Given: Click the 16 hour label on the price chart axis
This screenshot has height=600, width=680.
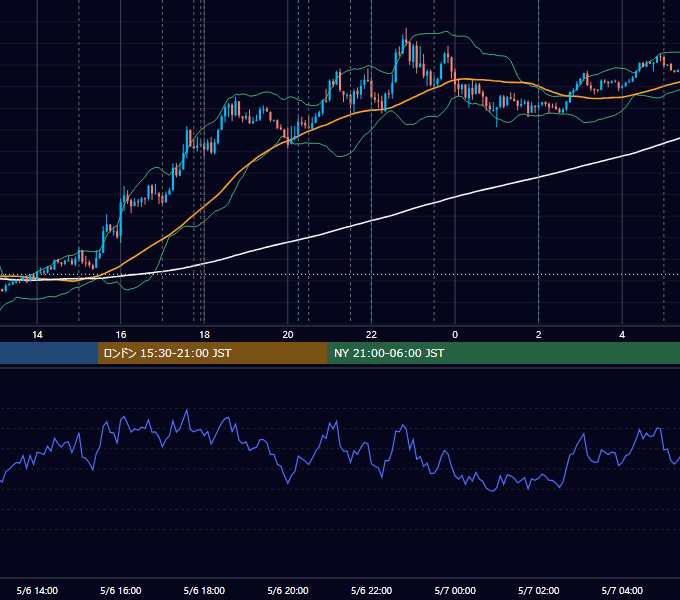Looking at the screenshot, I should (x=121, y=335).
